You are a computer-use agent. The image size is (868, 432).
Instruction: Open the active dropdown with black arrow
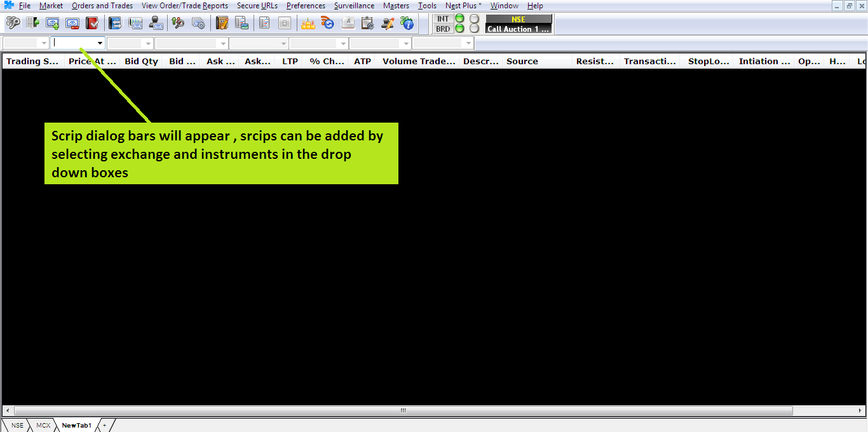(100, 43)
